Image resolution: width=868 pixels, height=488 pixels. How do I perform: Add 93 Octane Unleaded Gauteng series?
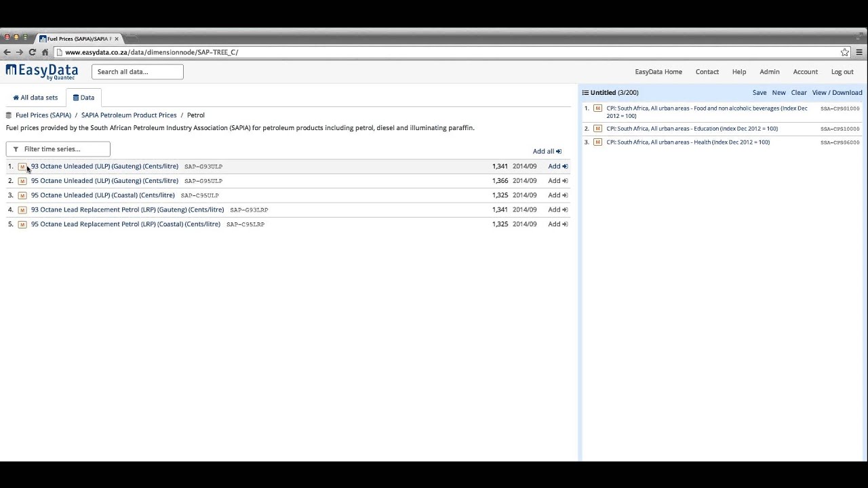pos(558,166)
